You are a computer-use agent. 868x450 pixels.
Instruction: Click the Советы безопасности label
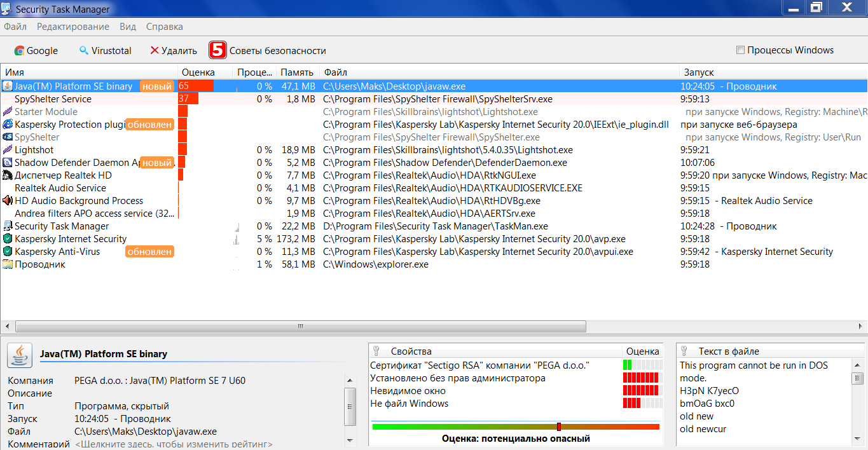tap(277, 51)
